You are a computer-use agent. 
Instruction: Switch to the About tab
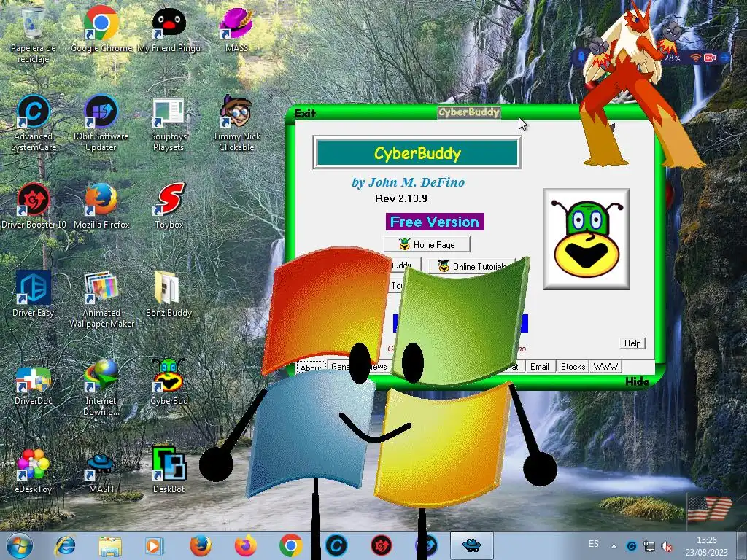point(311,367)
